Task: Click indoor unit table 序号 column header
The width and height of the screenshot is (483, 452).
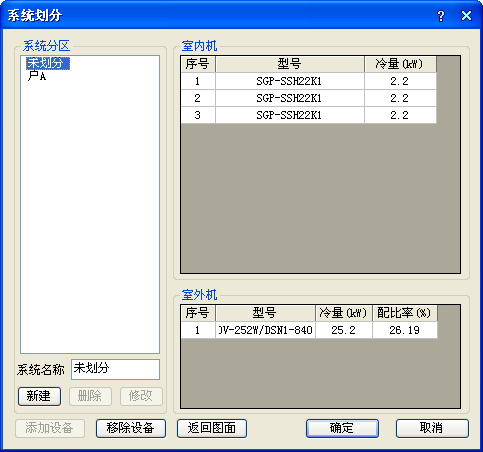Action: (x=198, y=64)
